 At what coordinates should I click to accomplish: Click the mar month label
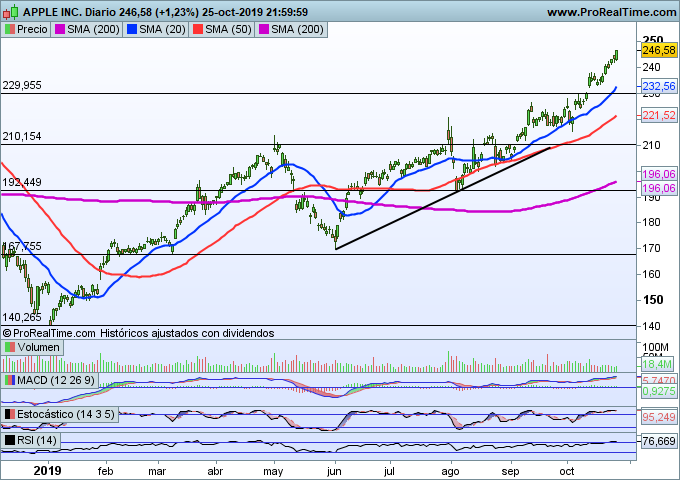pos(157,471)
